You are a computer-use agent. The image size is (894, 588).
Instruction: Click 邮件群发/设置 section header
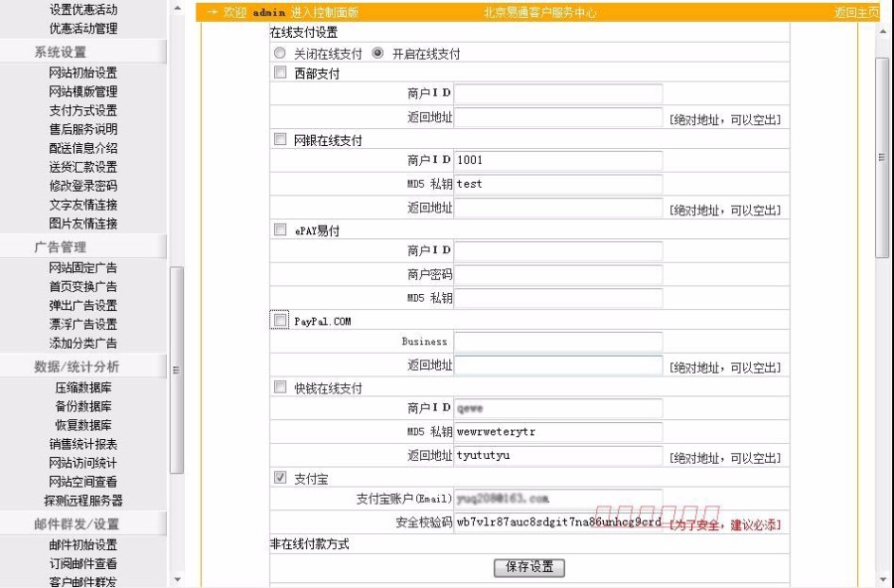76,524
